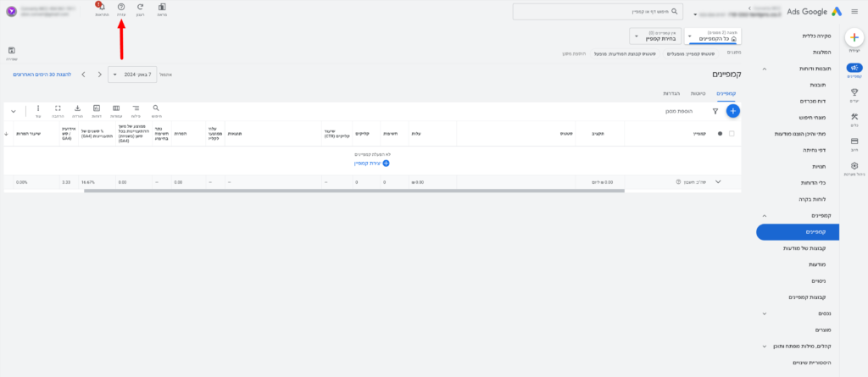Click the Show last 30 days link
Viewport: 868px width, 377px height.
coord(41,75)
